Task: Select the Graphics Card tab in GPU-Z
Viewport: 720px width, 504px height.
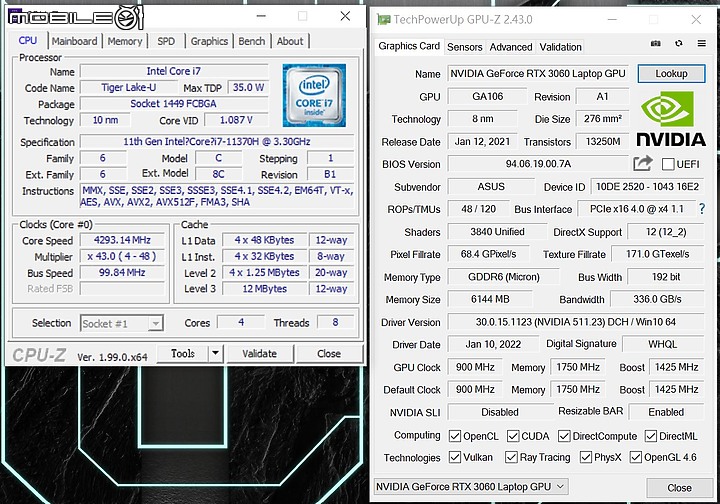Action: click(x=409, y=46)
